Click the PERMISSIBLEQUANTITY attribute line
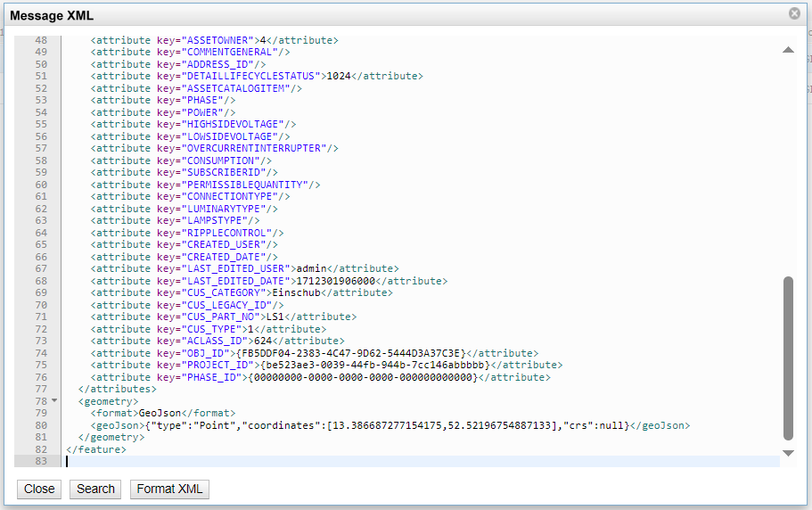Screen dimensions: 812x510 coord(206,185)
